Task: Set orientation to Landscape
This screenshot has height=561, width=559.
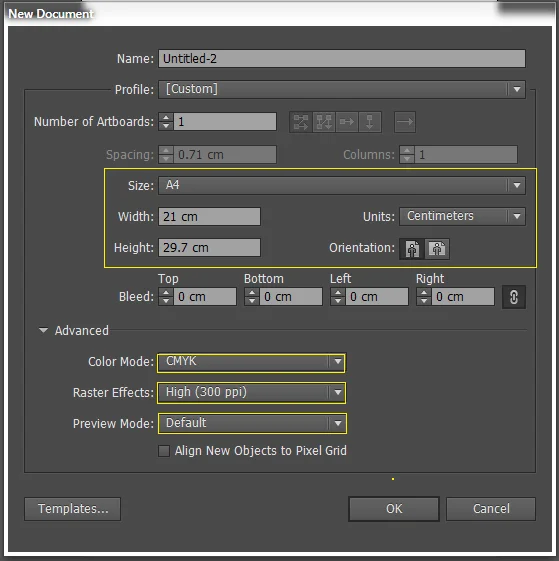Action: pos(437,249)
